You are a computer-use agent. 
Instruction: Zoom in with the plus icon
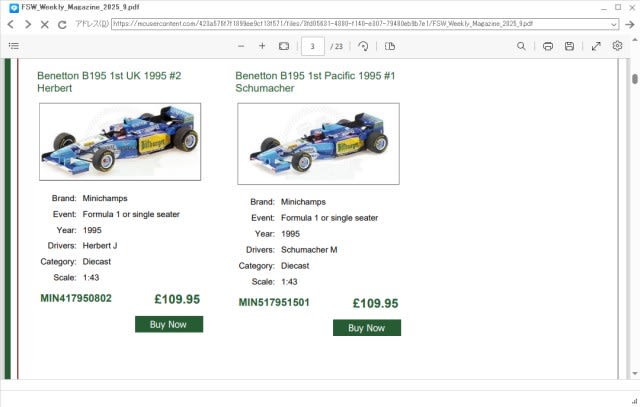click(262, 46)
